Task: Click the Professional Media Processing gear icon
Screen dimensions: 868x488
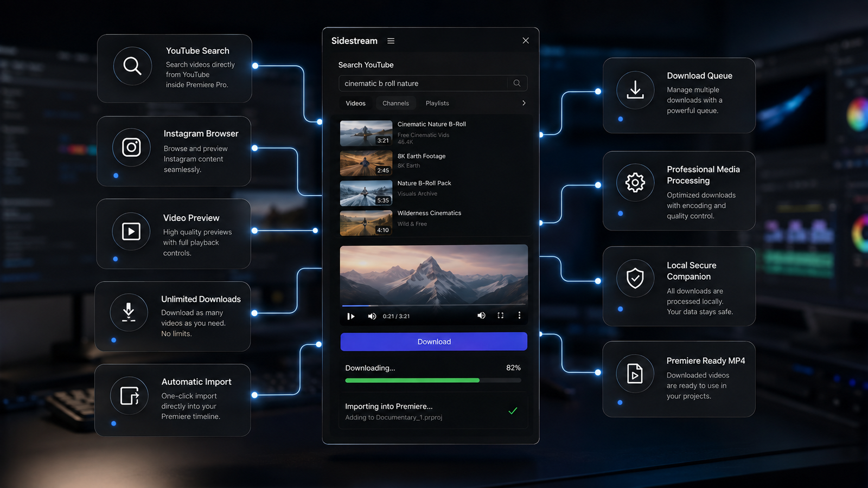Action: click(635, 183)
